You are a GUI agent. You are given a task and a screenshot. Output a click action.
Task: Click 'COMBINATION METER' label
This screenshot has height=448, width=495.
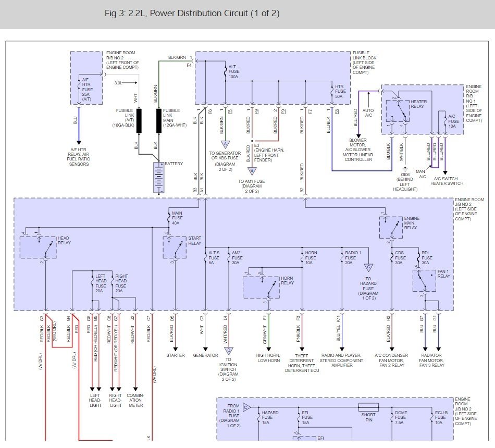coord(135,400)
